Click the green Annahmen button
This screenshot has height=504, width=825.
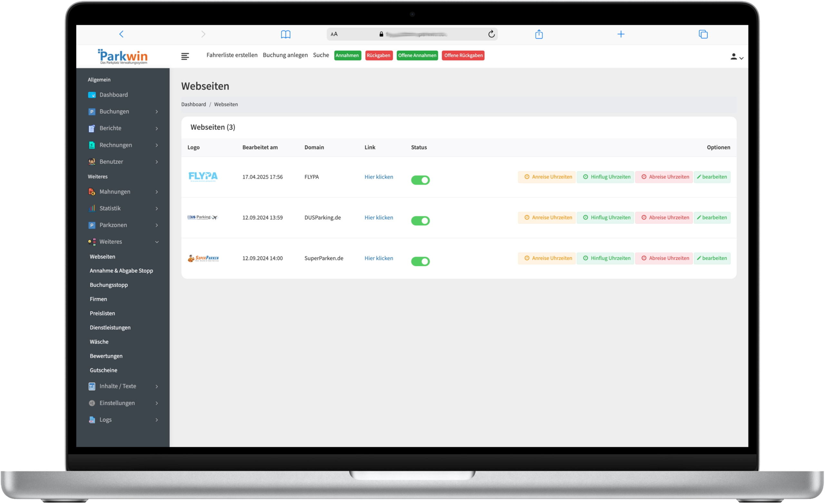click(x=347, y=56)
